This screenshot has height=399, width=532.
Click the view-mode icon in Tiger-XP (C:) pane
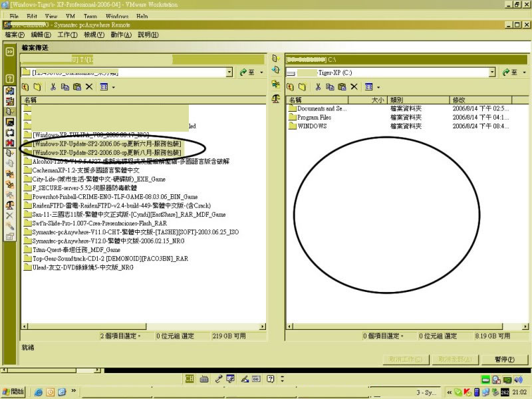coord(369,87)
